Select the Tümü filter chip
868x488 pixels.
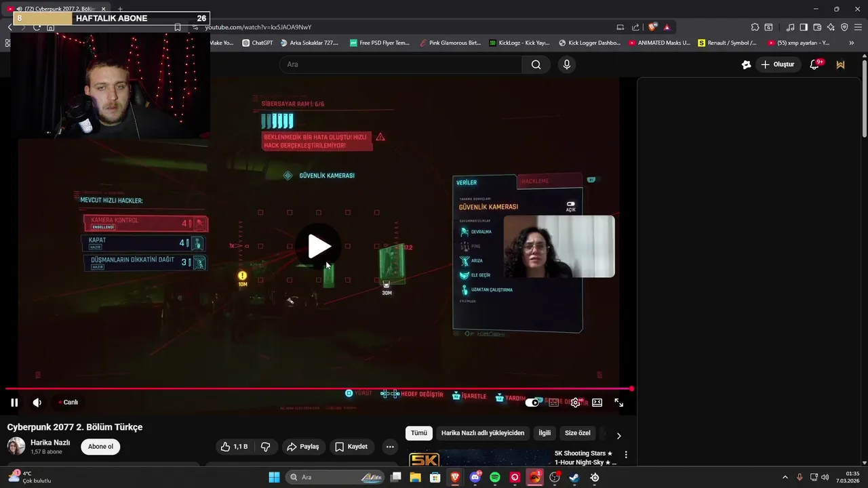point(419,433)
